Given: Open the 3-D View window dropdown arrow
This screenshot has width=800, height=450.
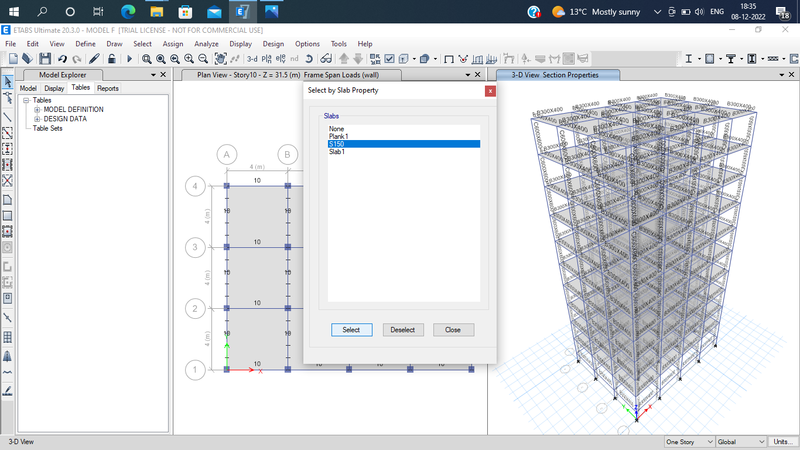Looking at the screenshot, I should pos(782,75).
